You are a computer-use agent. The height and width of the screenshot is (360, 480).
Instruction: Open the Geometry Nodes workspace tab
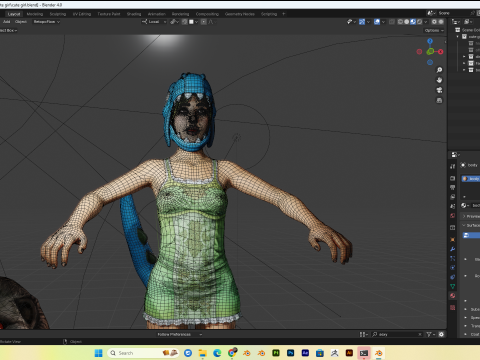coord(240,14)
